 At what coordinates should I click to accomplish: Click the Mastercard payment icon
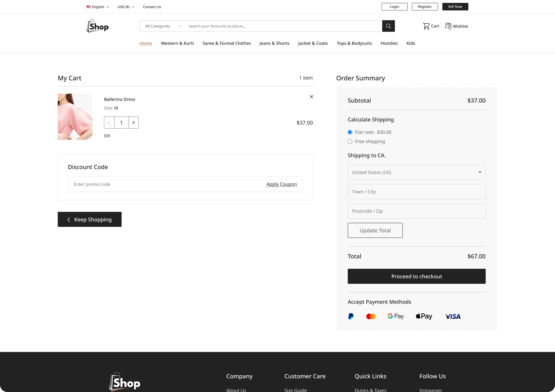coord(371,316)
